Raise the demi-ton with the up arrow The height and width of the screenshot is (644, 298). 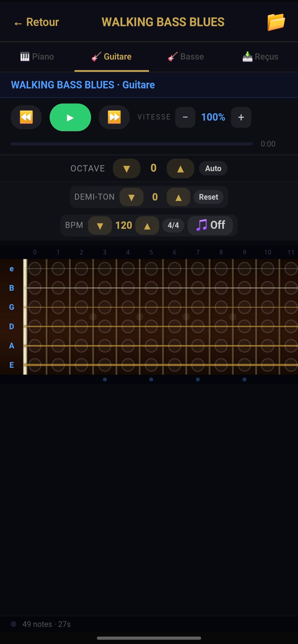point(178,197)
